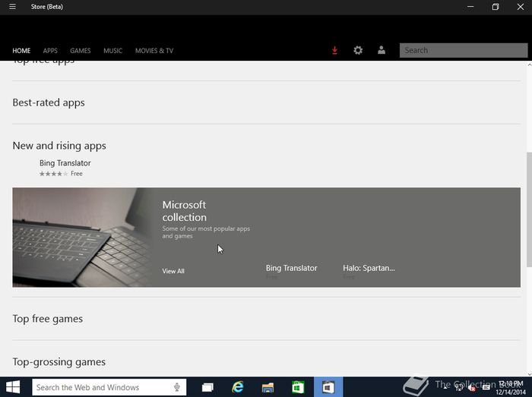Open the user account icon

click(x=382, y=51)
